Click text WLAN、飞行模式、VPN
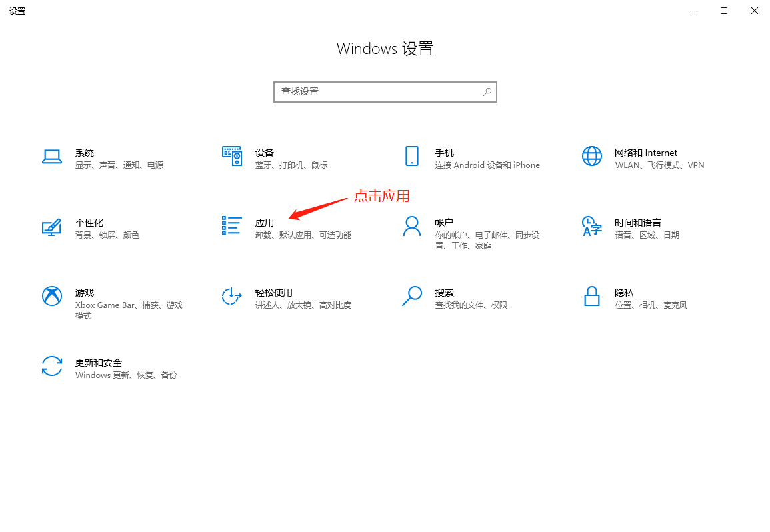 click(659, 165)
